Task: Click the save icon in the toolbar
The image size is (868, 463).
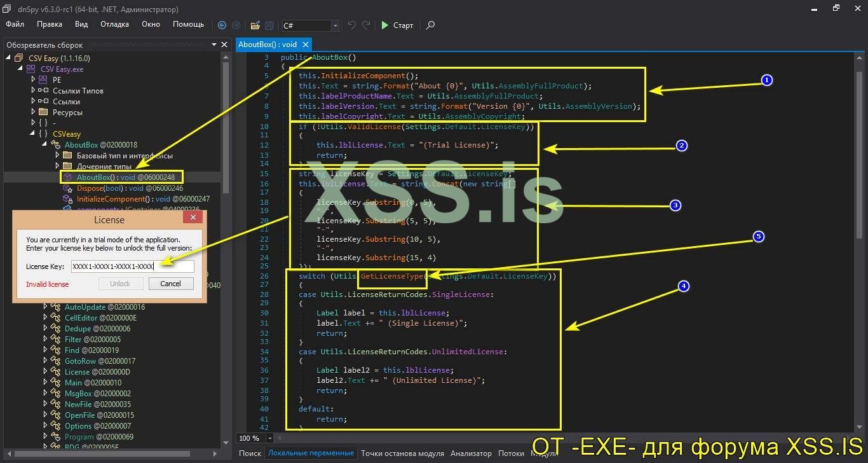Action: coord(269,25)
